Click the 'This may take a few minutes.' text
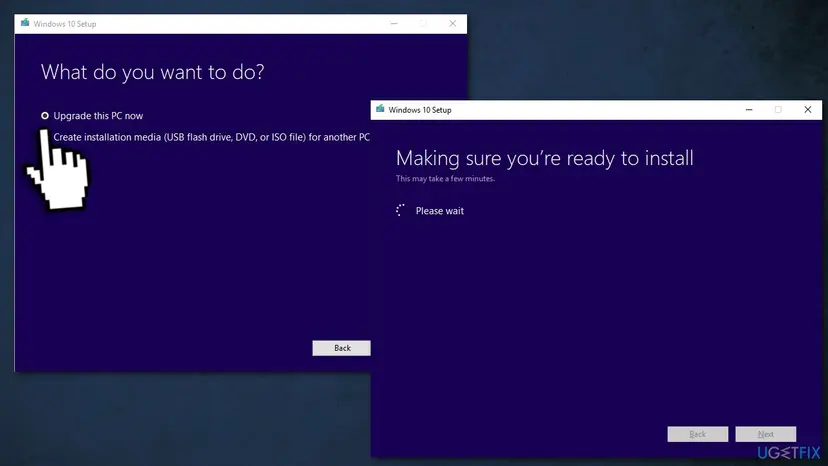 [445, 179]
